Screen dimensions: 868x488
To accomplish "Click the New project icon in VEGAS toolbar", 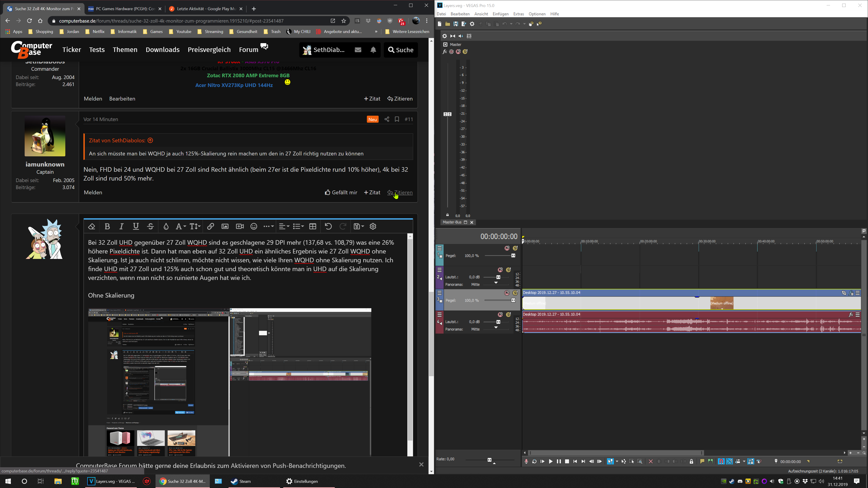I will [439, 24].
